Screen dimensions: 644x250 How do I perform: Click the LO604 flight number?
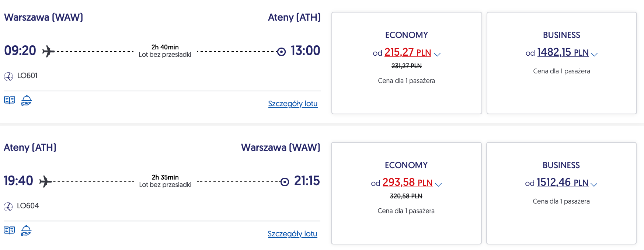coord(28,206)
